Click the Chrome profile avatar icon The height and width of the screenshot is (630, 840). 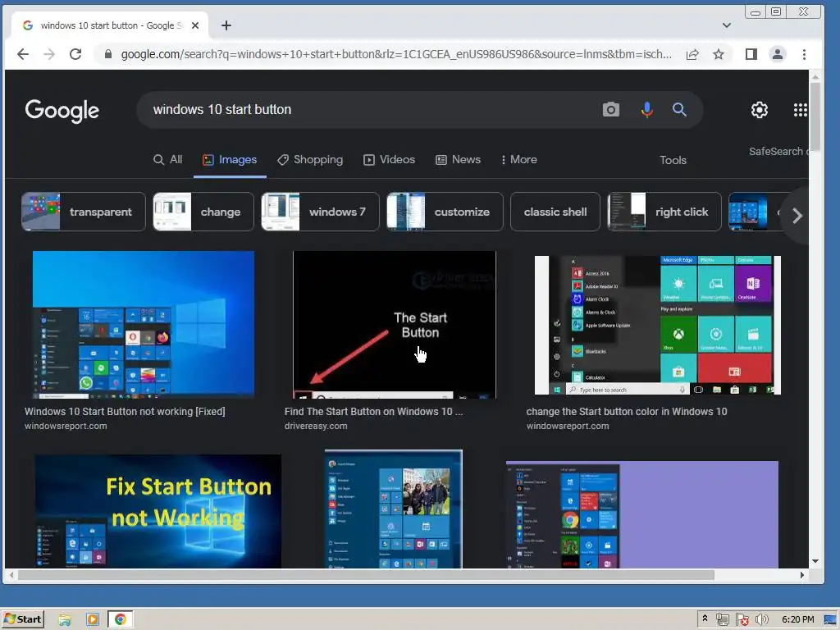(x=778, y=54)
